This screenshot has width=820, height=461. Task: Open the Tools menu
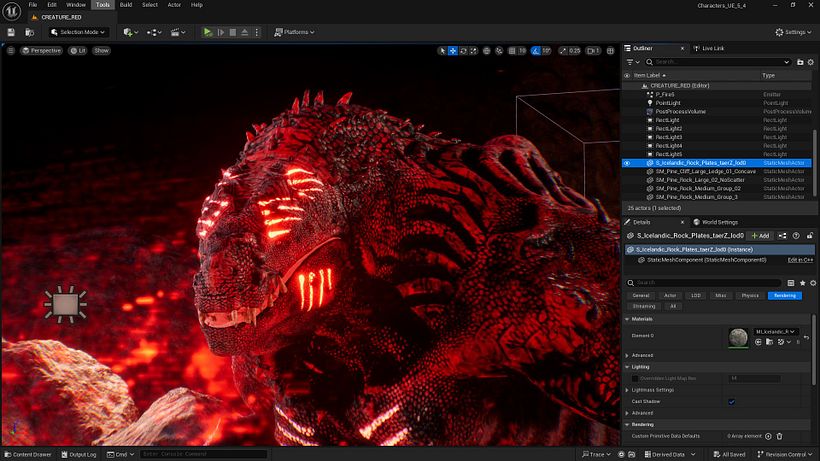[x=103, y=5]
